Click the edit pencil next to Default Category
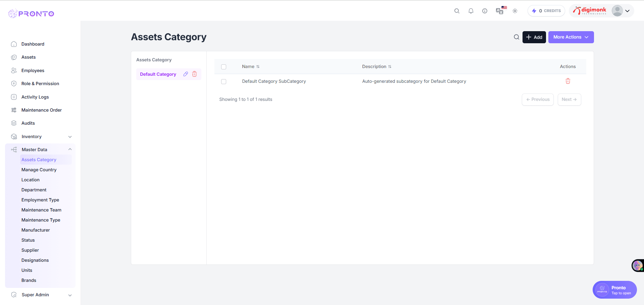Image resolution: width=644 pixels, height=305 pixels. 186,74
